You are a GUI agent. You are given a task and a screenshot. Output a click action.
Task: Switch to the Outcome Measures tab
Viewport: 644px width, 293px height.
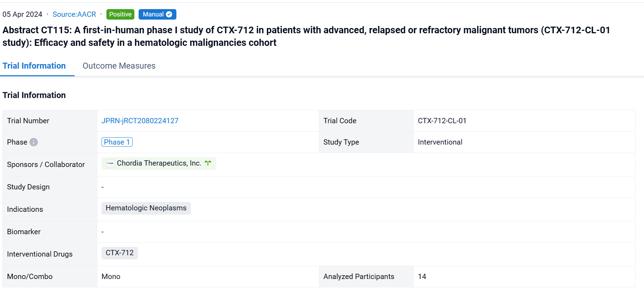[x=119, y=66]
